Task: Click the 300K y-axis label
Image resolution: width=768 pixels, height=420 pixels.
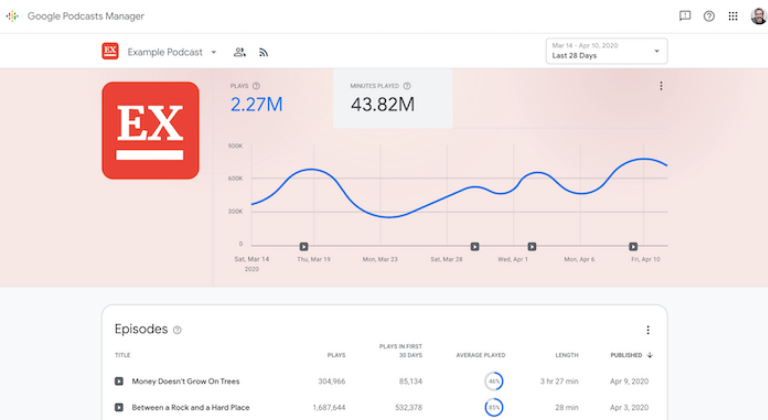Action: coord(235,211)
